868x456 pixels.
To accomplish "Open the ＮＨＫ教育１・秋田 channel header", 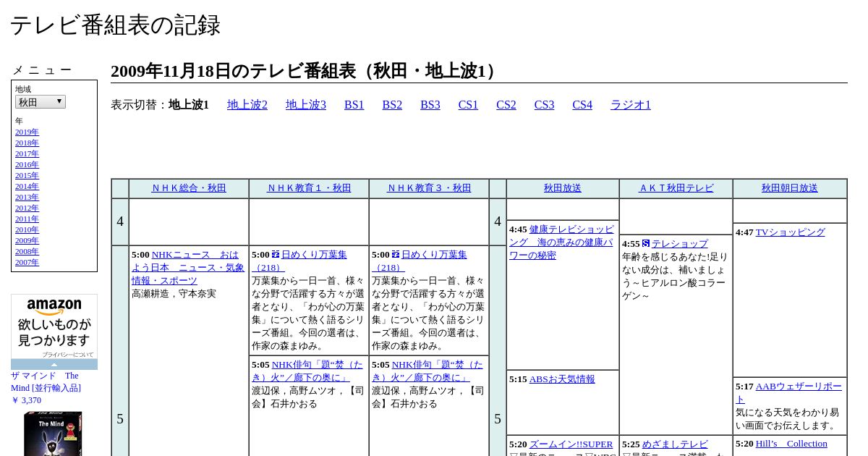I will pos(309,188).
